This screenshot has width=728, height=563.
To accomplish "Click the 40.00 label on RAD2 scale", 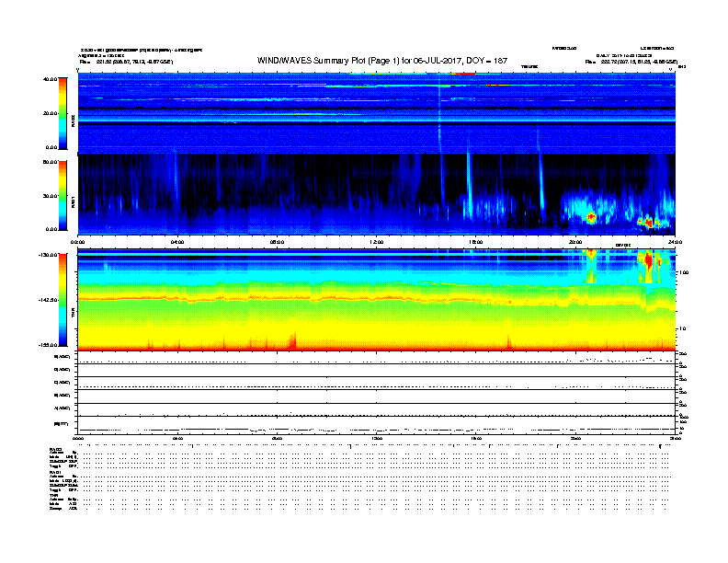I will tap(49, 80).
